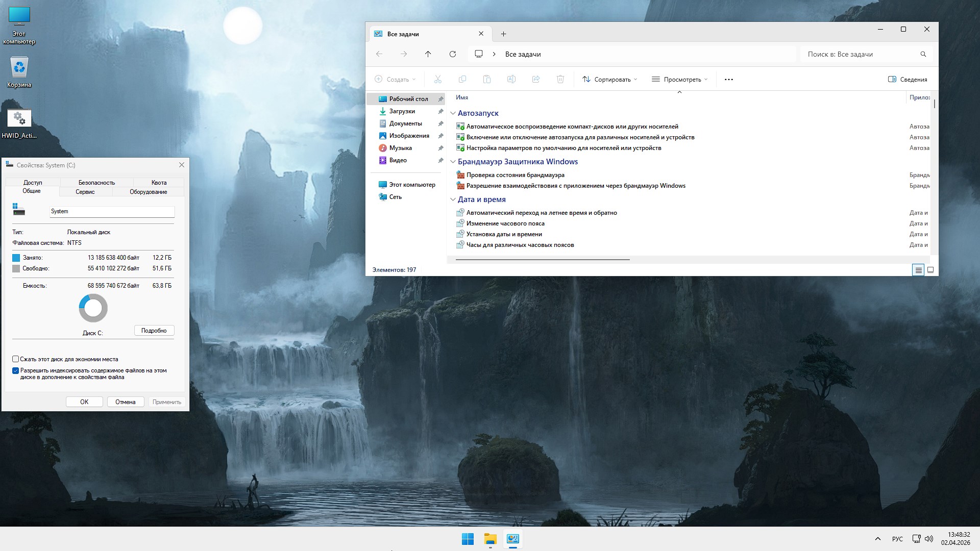Select the Cut icon in the Explorer toolbar
The height and width of the screenshot is (551, 980).
437,79
